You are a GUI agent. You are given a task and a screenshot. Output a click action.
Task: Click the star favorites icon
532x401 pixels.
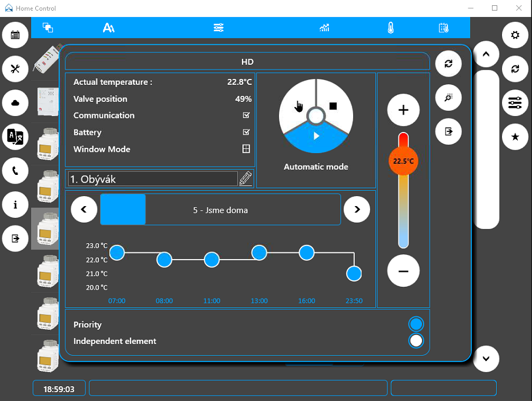(515, 137)
